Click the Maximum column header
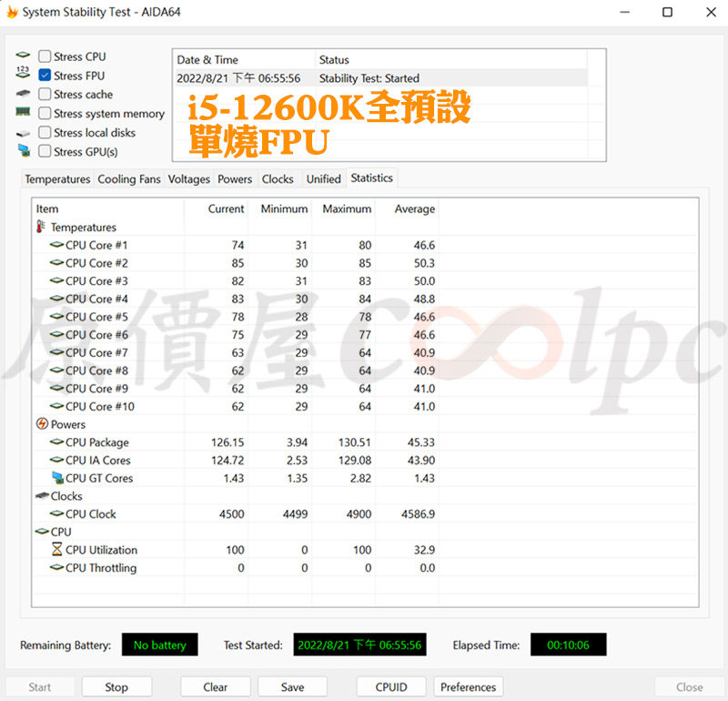728x701 pixels. (344, 208)
